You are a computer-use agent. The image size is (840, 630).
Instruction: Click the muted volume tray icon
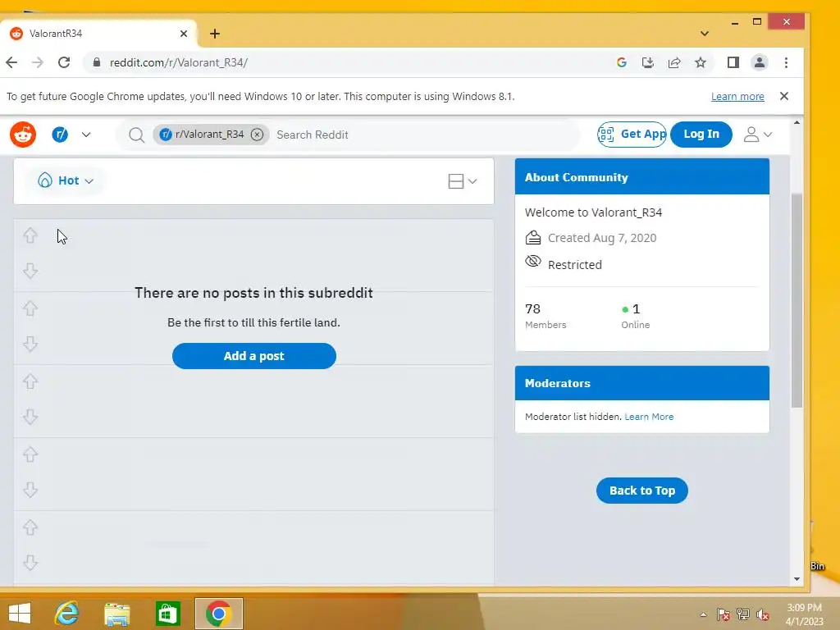click(x=763, y=614)
